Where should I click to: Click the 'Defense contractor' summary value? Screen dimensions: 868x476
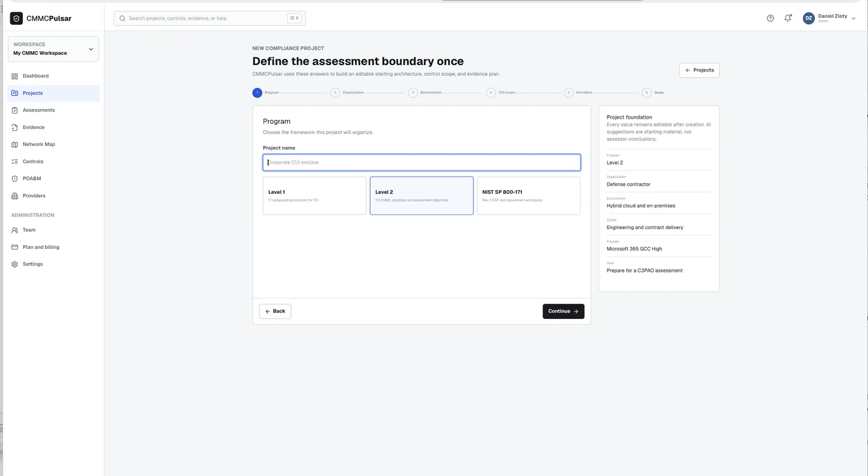click(629, 184)
